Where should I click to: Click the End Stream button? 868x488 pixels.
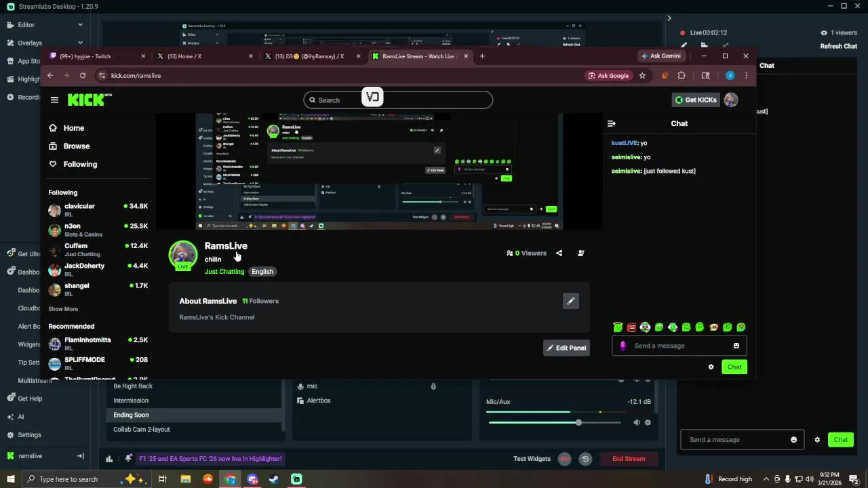coord(629,459)
